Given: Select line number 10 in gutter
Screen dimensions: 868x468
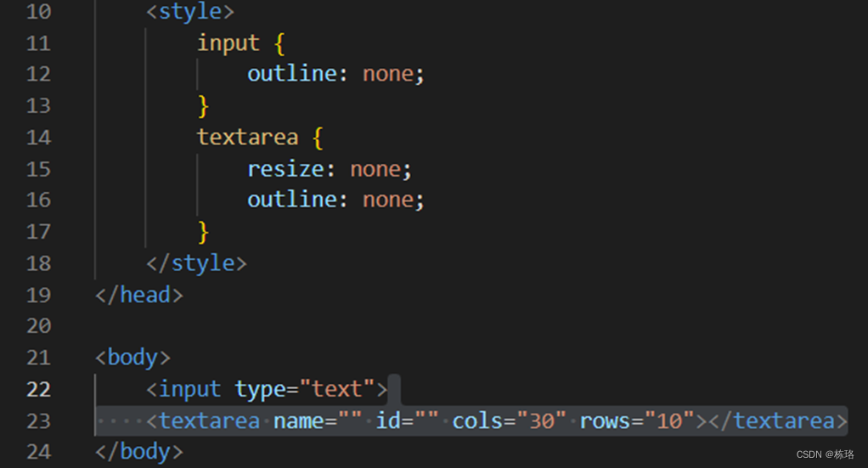Looking at the screenshot, I should pos(39,11).
